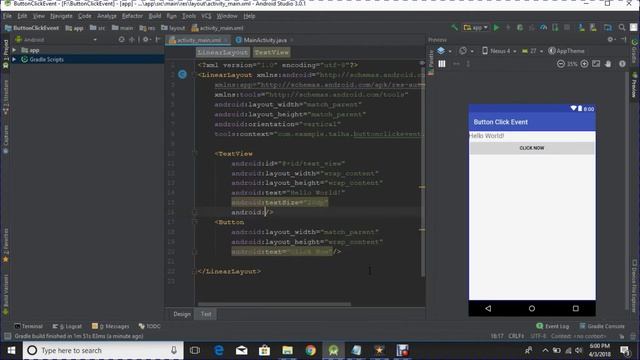Open Chrome from the Windows taskbar
640x360 pixels.
click(x=311, y=350)
